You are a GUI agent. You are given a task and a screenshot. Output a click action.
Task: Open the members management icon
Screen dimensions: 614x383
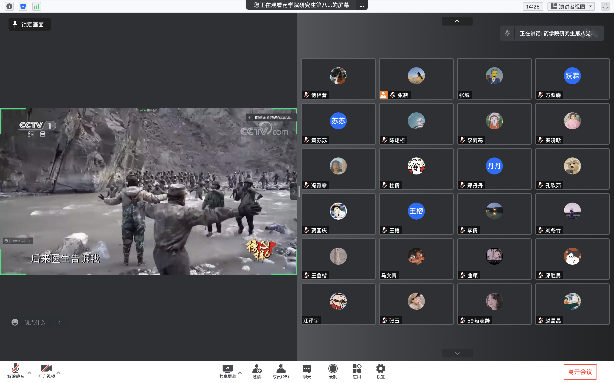coord(281,371)
